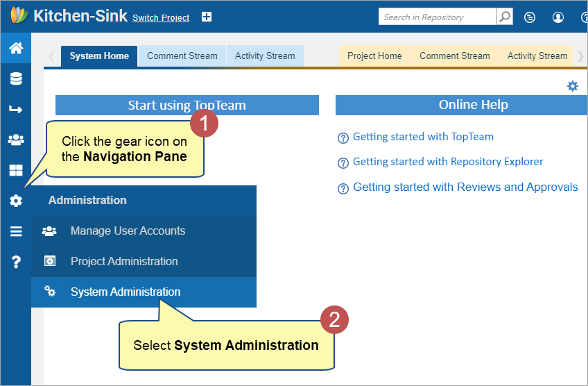Image resolution: width=588 pixels, height=386 pixels.
Task: Open Getting started with Repository Explorer link
Action: [x=448, y=162]
